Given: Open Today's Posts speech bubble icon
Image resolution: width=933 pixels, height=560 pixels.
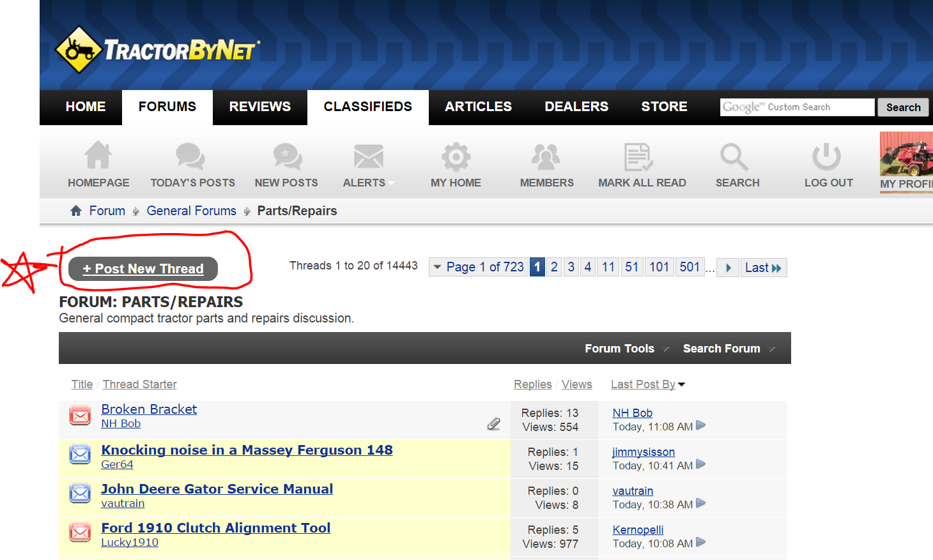Looking at the screenshot, I should coord(190,156).
